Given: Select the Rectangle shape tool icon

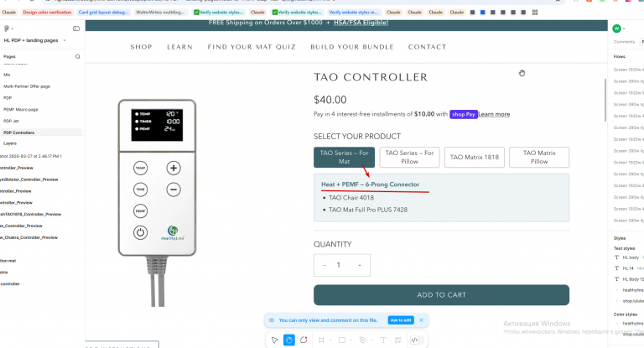Looking at the screenshot, I should click(x=342, y=340).
